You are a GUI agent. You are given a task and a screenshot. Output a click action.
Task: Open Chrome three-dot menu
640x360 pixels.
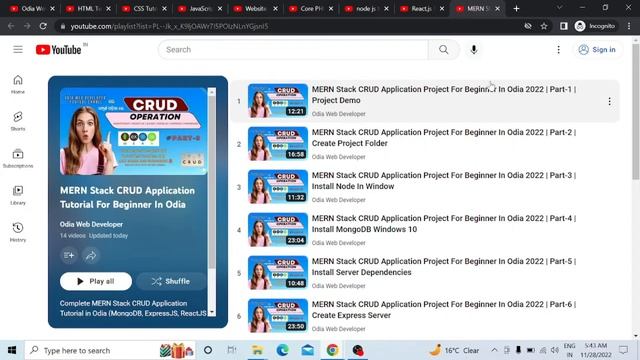point(629,26)
